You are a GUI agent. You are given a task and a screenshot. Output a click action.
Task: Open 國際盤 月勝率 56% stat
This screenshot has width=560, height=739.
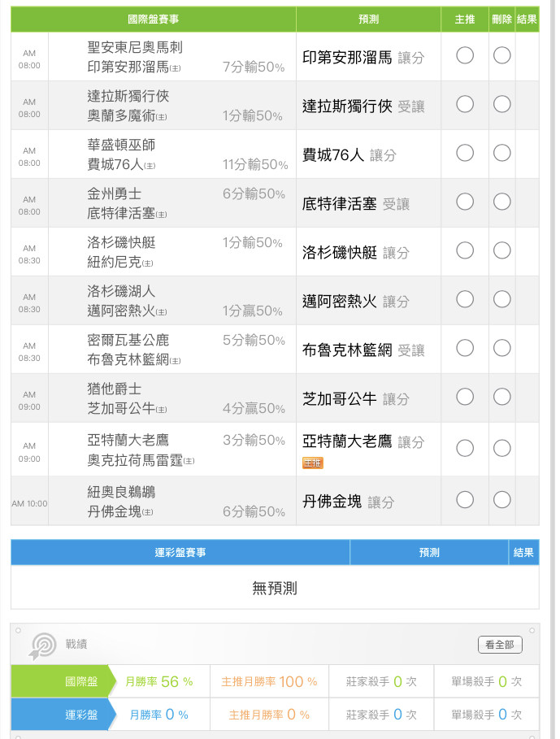(x=159, y=681)
